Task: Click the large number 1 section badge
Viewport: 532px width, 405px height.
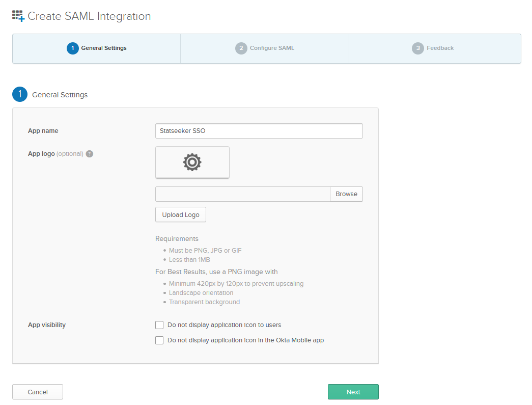Action: (x=20, y=94)
